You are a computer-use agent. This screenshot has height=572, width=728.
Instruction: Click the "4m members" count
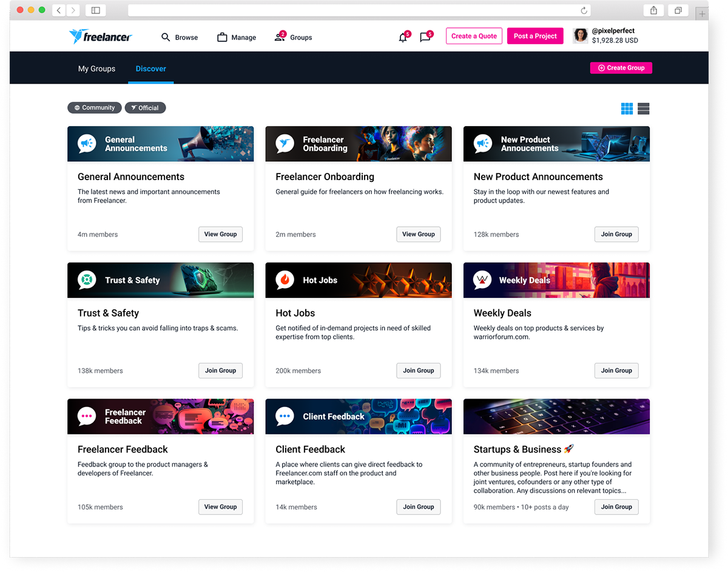[x=98, y=235]
